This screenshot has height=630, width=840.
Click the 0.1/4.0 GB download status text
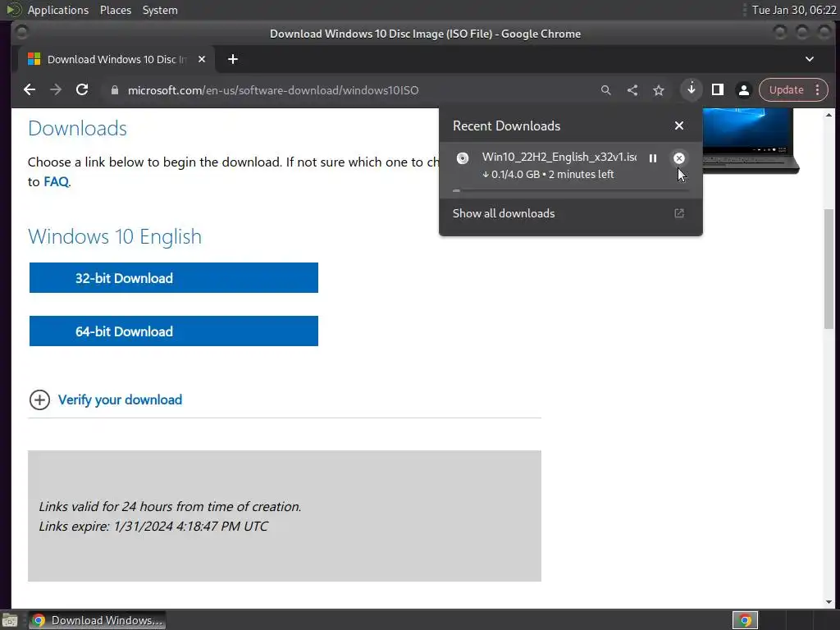[x=547, y=174]
